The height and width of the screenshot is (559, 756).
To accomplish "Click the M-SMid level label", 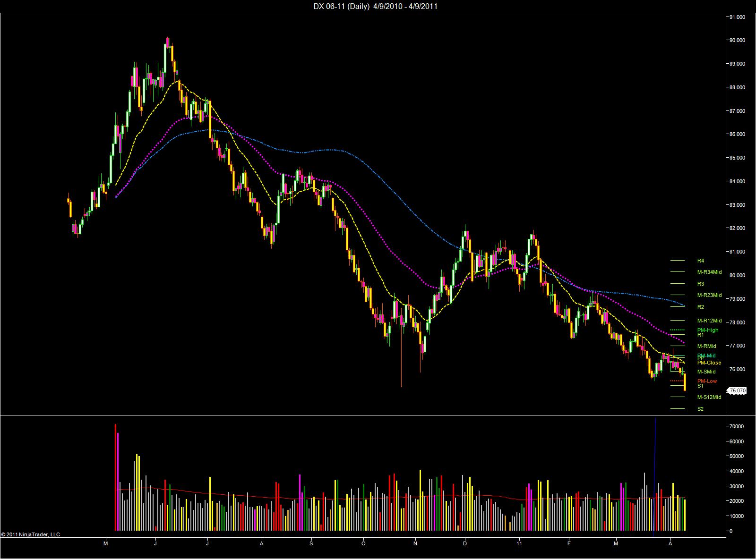I will point(706,372).
